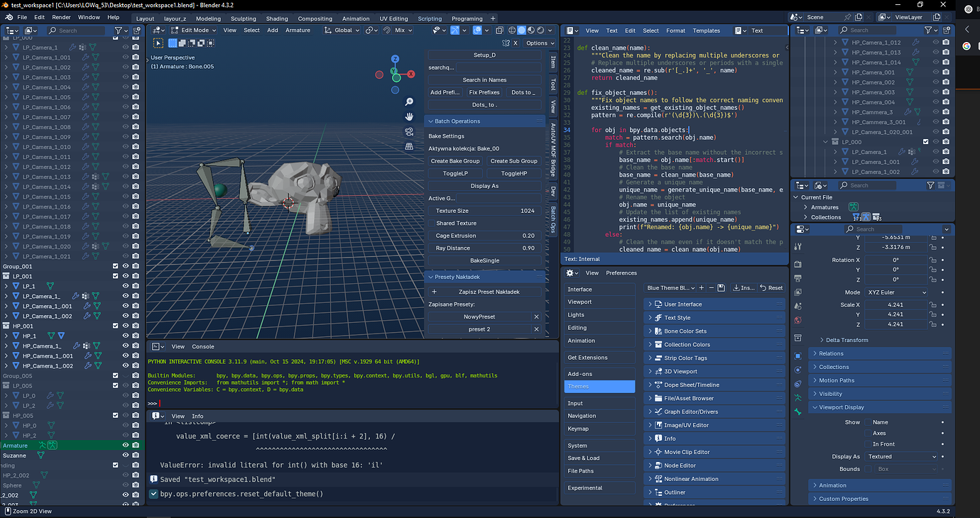This screenshot has width=980, height=518.
Task: Toggle X-ray icon in viewport header
Action: 499,31
